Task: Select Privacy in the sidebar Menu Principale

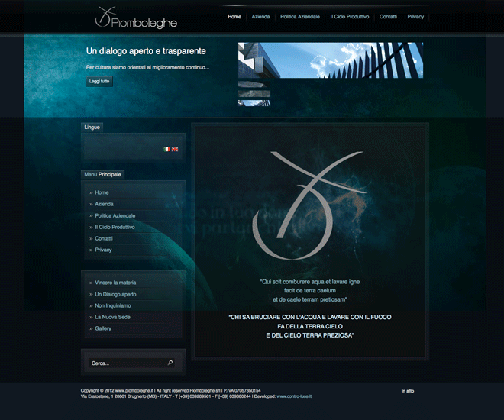Action: coord(104,250)
